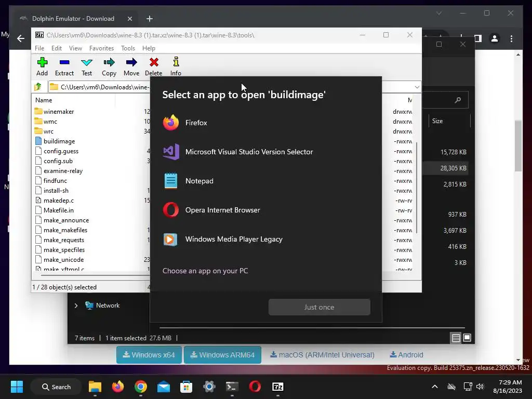
Task: Go back in Chrome
Action: pyautogui.click(x=21, y=38)
